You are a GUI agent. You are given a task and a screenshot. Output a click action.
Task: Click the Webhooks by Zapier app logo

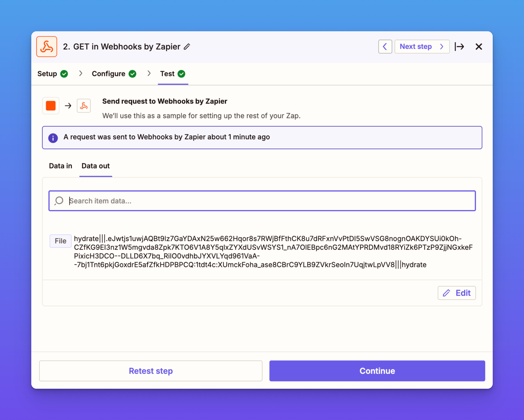click(x=47, y=47)
